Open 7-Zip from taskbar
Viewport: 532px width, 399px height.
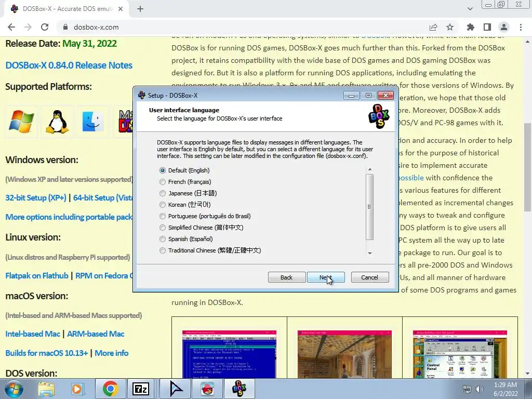pos(141,389)
